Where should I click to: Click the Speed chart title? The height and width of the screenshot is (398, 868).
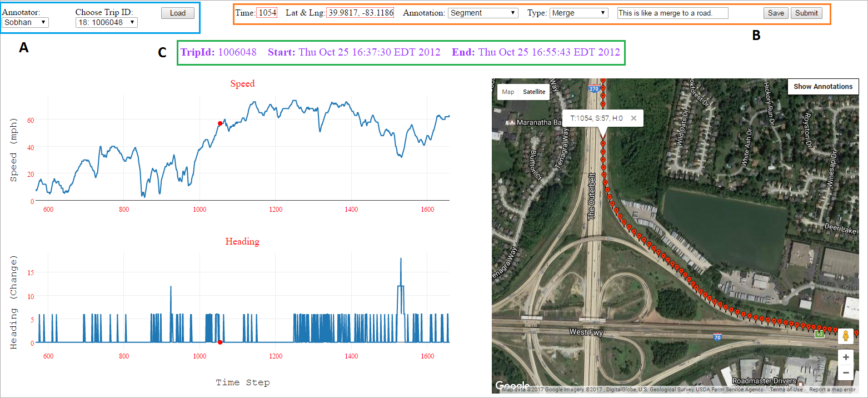[242, 84]
